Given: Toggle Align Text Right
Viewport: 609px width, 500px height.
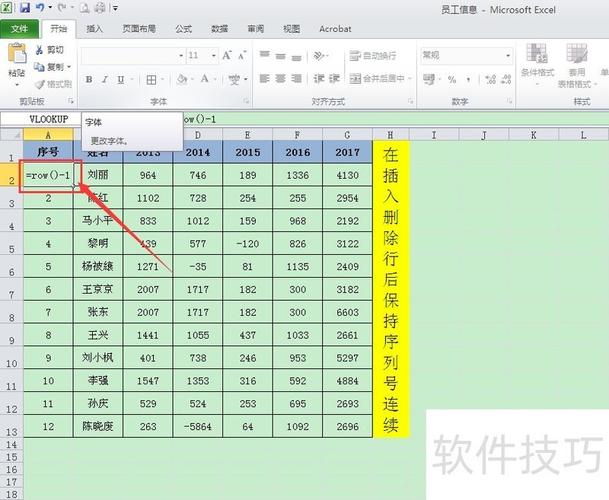Looking at the screenshot, I should pos(296,79).
